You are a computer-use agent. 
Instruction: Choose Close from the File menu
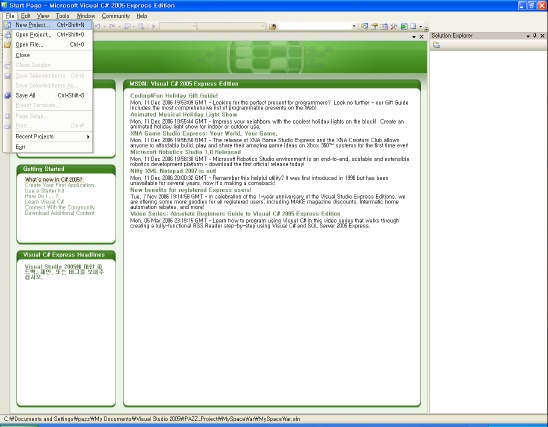pos(48,55)
